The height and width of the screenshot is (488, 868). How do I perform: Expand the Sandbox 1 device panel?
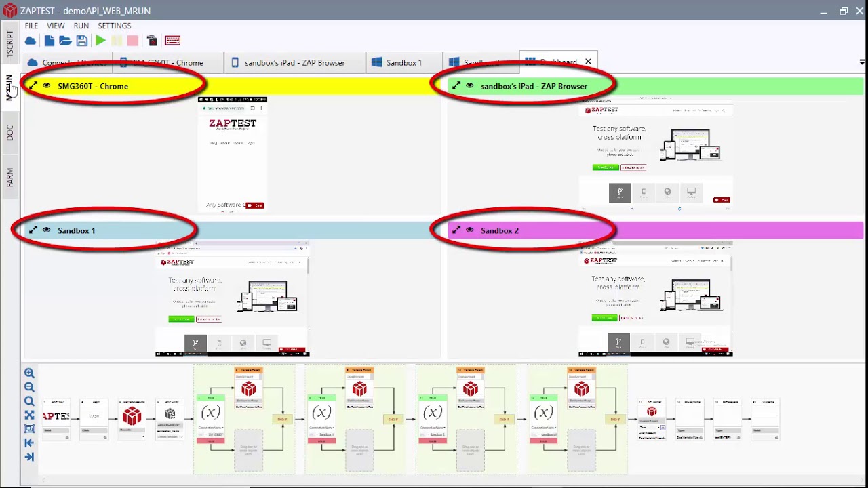33,230
